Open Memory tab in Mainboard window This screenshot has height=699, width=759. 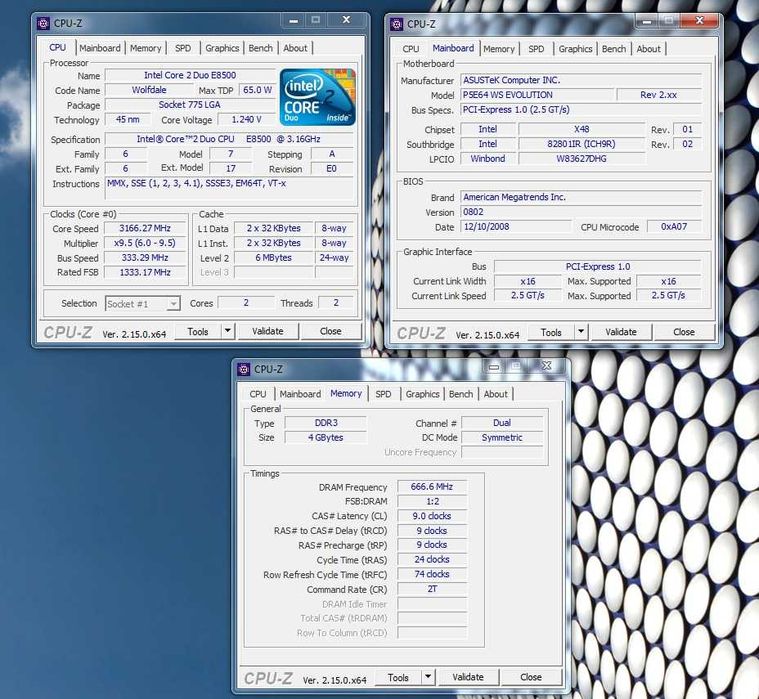pyautogui.click(x=499, y=49)
